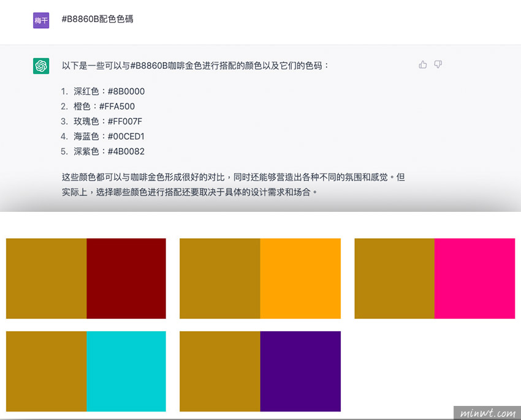Screen dimensions: 521x420
Task: Click the gold swatch beside rose pink
Action: [x=394, y=279]
